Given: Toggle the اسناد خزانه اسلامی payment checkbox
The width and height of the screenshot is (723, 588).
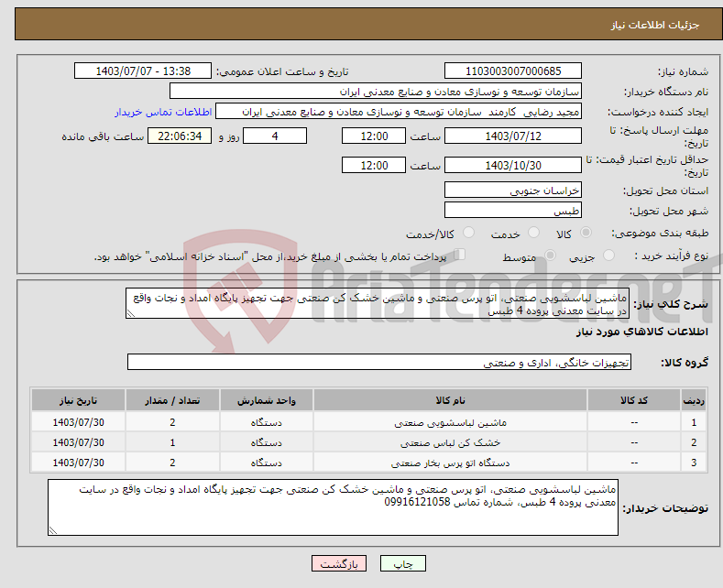Looking at the screenshot, I should tap(459, 255).
